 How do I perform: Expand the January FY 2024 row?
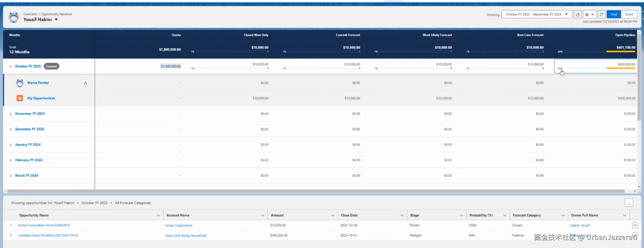tap(11, 145)
